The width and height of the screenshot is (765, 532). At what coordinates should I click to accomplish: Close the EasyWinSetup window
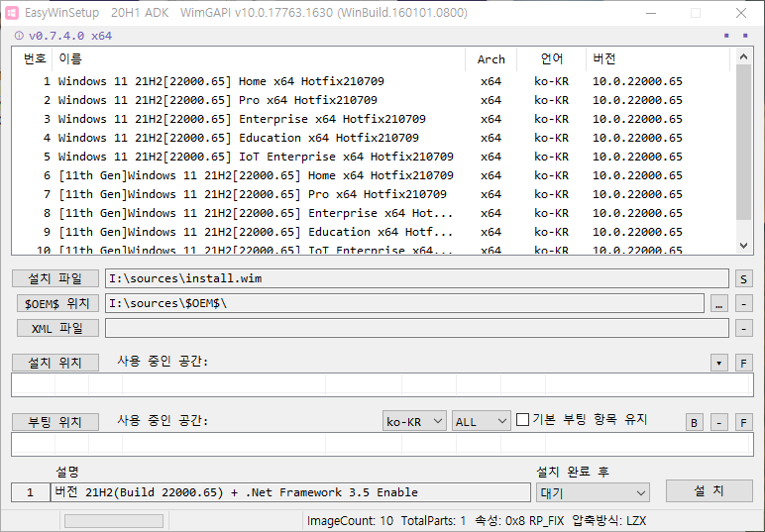[x=741, y=13]
